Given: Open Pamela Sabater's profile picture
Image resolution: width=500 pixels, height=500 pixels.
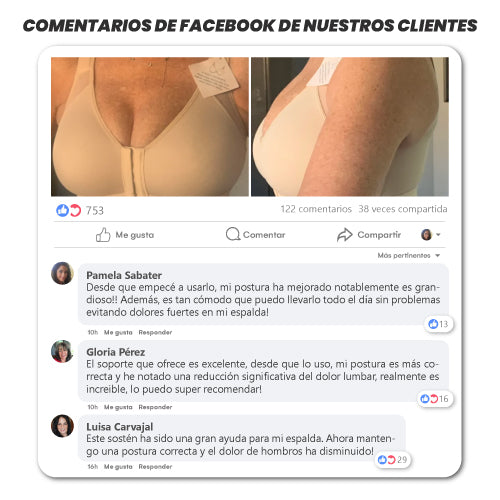Looking at the screenshot, I should (62, 273).
